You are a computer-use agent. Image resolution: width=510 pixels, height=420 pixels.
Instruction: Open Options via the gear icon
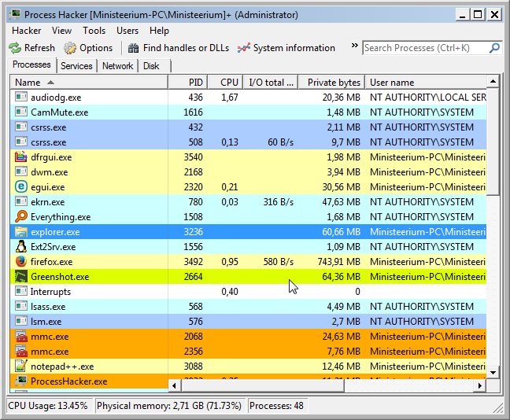[70, 48]
